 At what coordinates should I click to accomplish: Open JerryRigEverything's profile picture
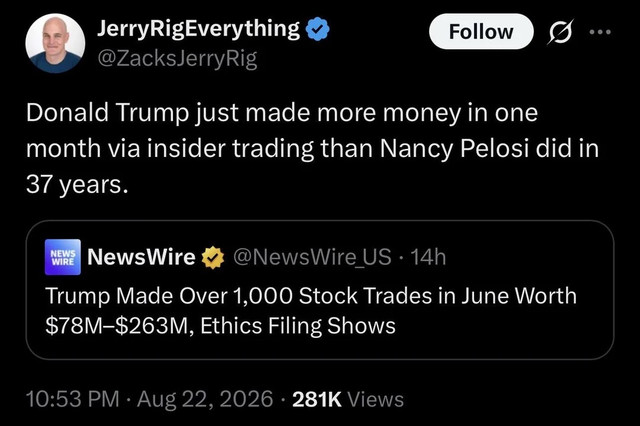tap(55, 43)
